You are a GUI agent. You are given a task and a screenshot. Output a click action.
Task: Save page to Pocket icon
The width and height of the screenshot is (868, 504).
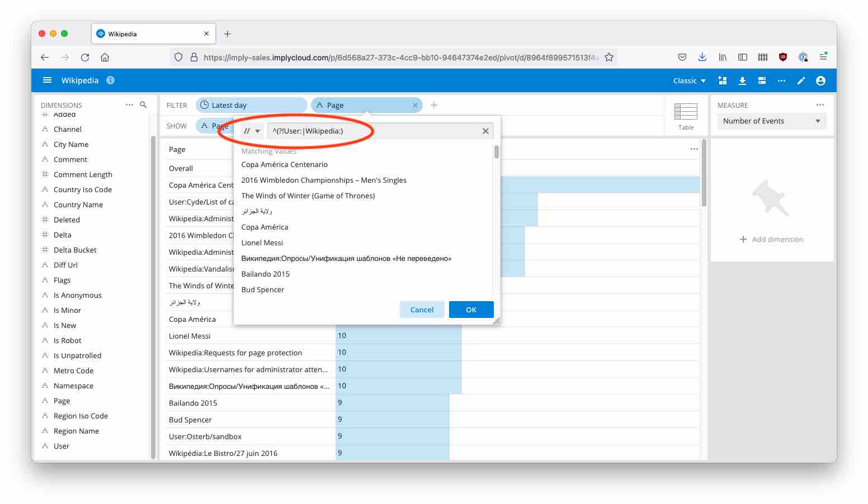pos(682,57)
